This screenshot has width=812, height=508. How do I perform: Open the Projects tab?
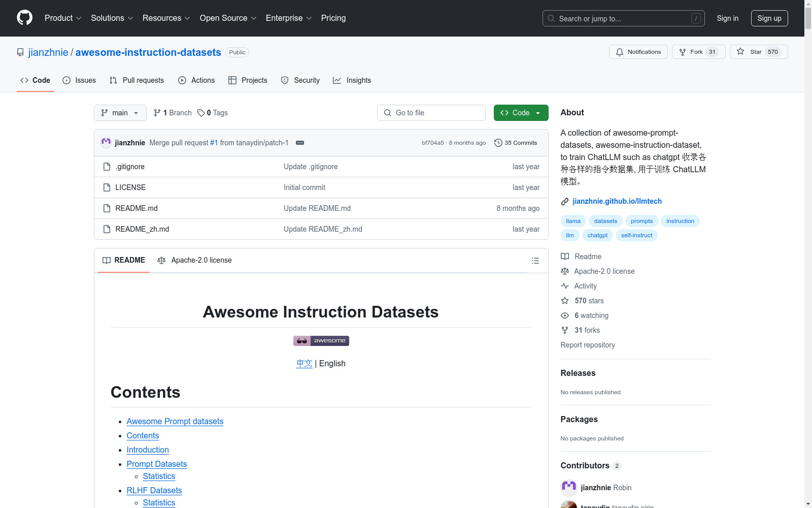pyautogui.click(x=248, y=80)
